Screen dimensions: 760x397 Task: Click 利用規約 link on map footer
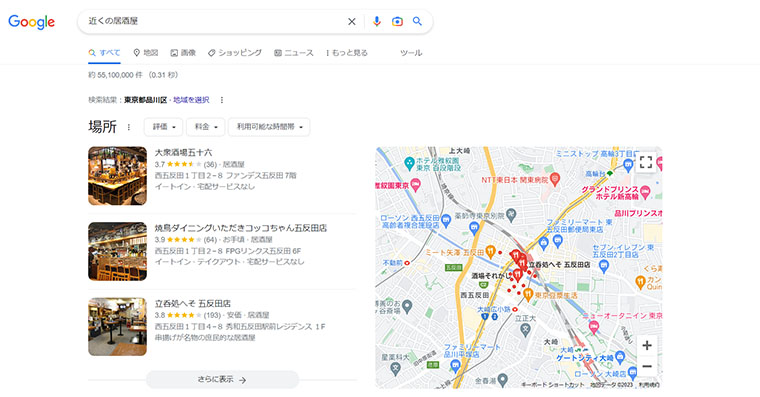point(649,384)
